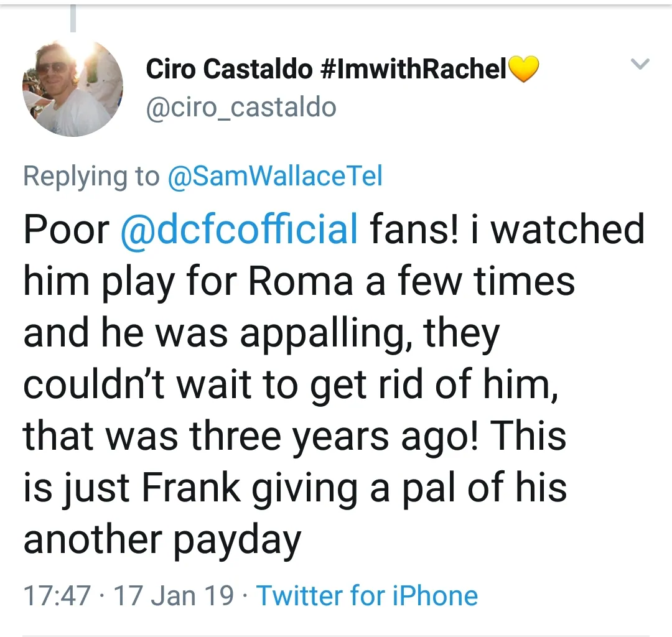The height and width of the screenshot is (637, 672).
Task: Open the @SamWallaceTel profile link
Action: click(274, 177)
